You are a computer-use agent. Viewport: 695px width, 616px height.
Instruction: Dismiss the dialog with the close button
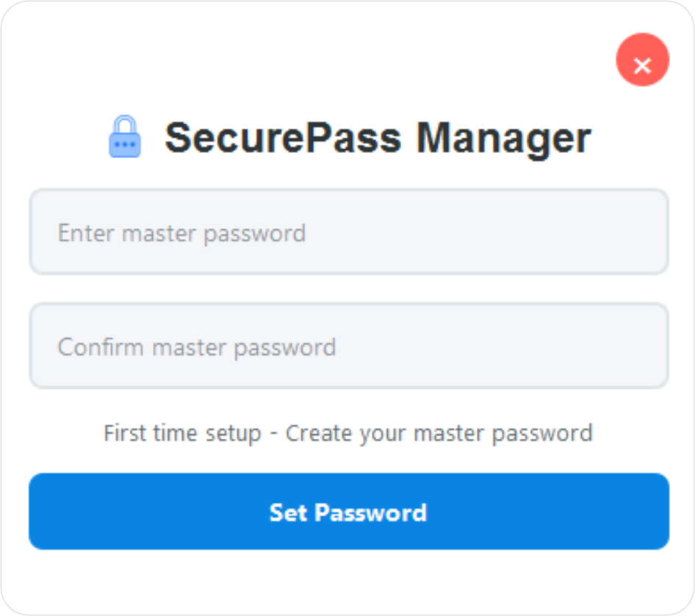coord(642,60)
